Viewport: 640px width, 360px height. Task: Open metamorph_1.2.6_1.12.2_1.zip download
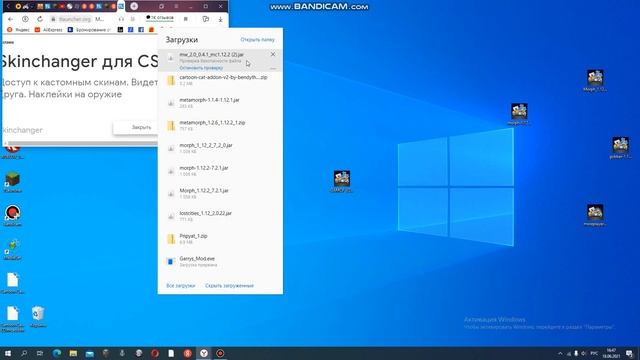coord(220,126)
